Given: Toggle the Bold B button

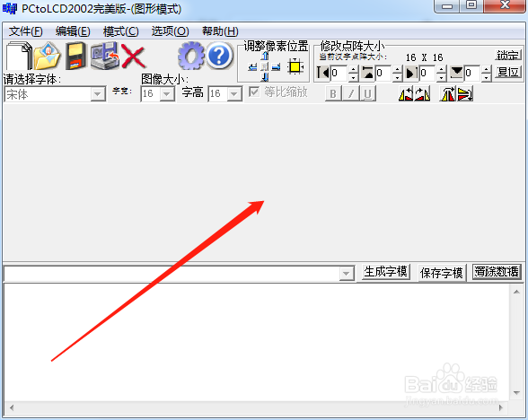Looking at the screenshot, I should click(333, 93).
